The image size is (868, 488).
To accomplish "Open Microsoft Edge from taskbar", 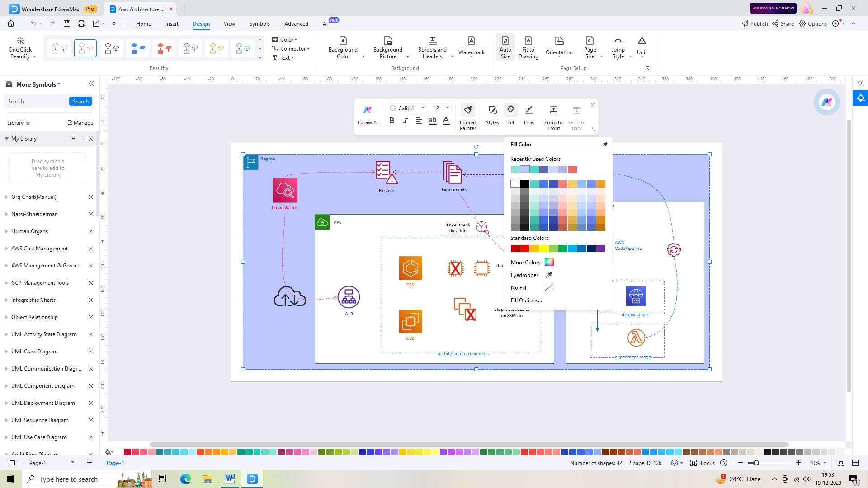I will (185, 479).
